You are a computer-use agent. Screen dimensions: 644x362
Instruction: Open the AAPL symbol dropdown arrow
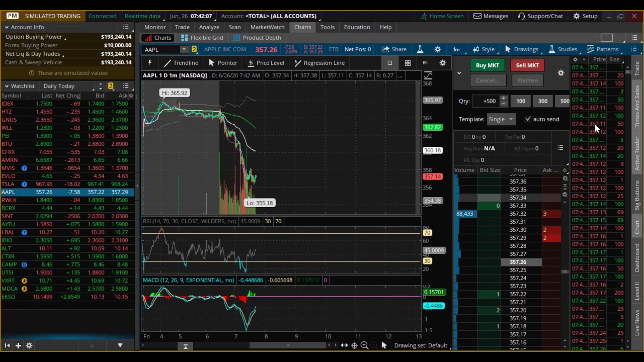tap(184, 49)
